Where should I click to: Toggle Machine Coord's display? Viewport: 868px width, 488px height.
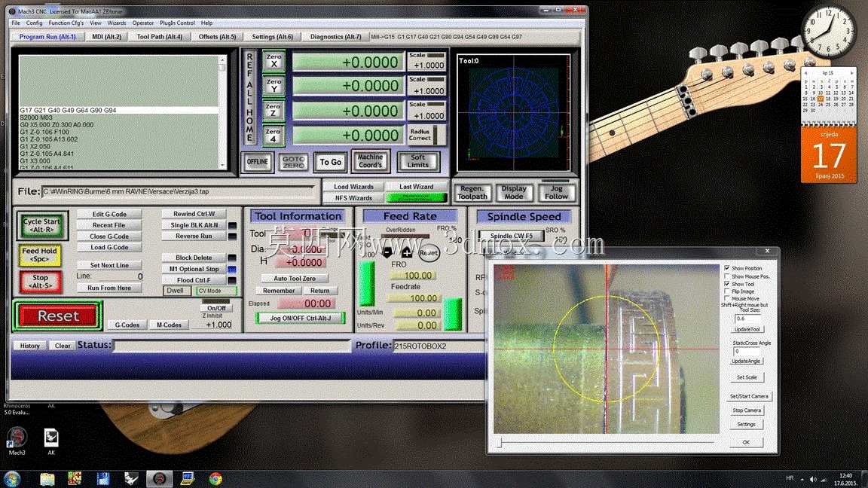[371, 161]
